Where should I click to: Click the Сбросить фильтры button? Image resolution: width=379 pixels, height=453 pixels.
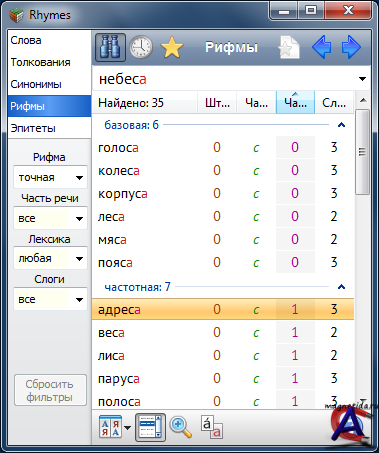click(x=50, y=390)
